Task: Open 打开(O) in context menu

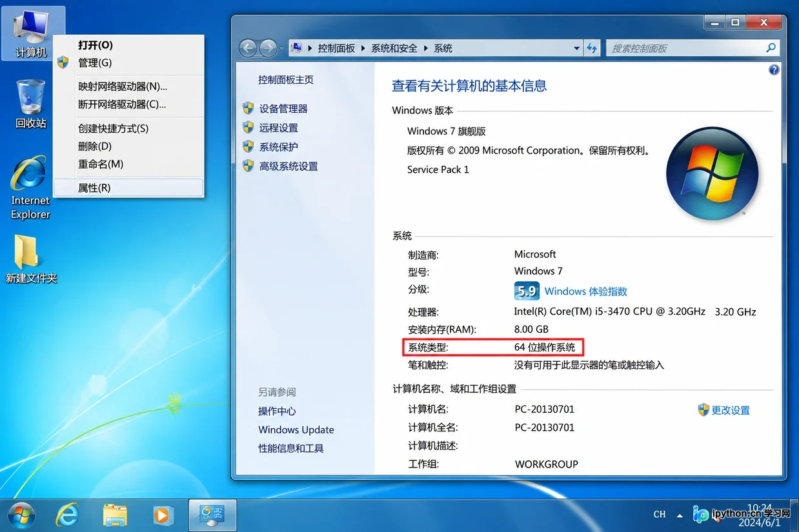Action: click(x=96, y=45)
